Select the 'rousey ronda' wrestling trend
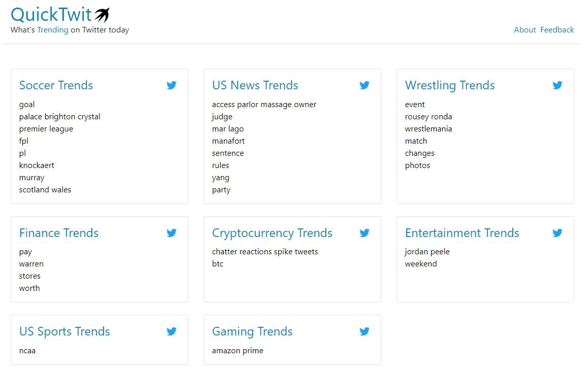The width and height of the screenshot is (588, 371). point(428,117)
